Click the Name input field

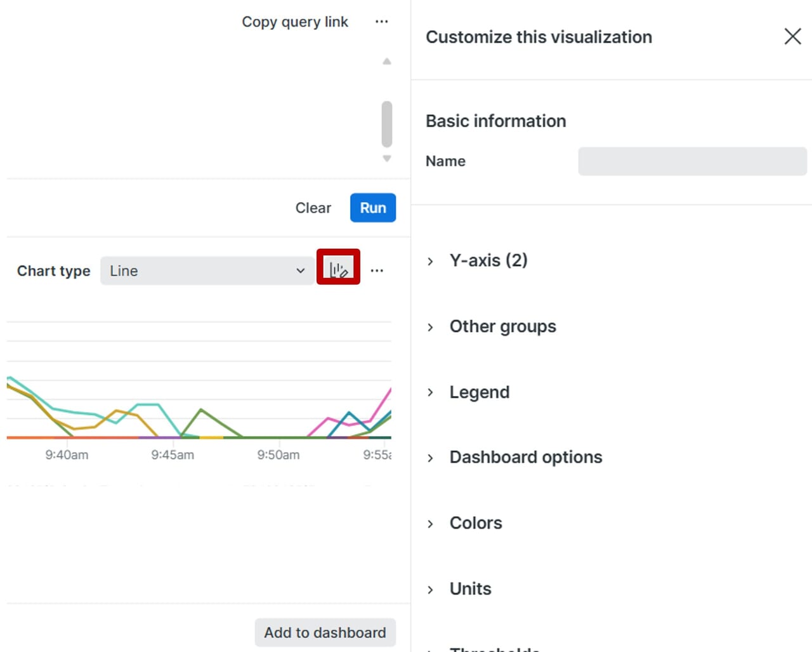691,161
